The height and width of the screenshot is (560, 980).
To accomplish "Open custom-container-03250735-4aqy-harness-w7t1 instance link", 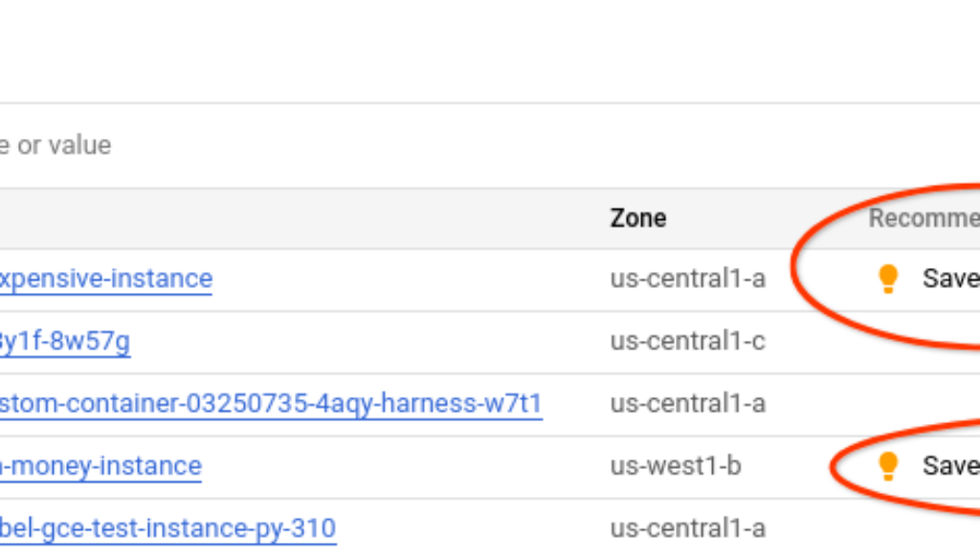I will click(x=270, y=403).
